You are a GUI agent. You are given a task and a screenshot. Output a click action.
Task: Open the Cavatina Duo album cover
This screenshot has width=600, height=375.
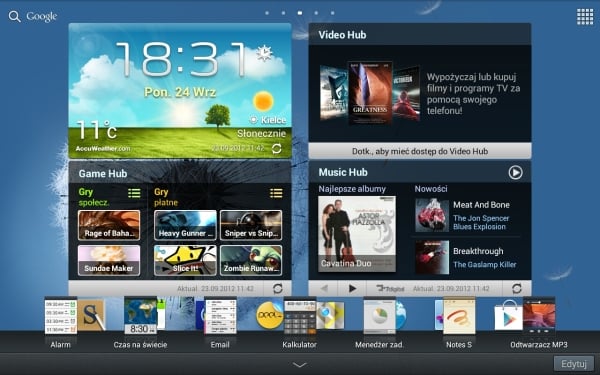click(357, 234)
